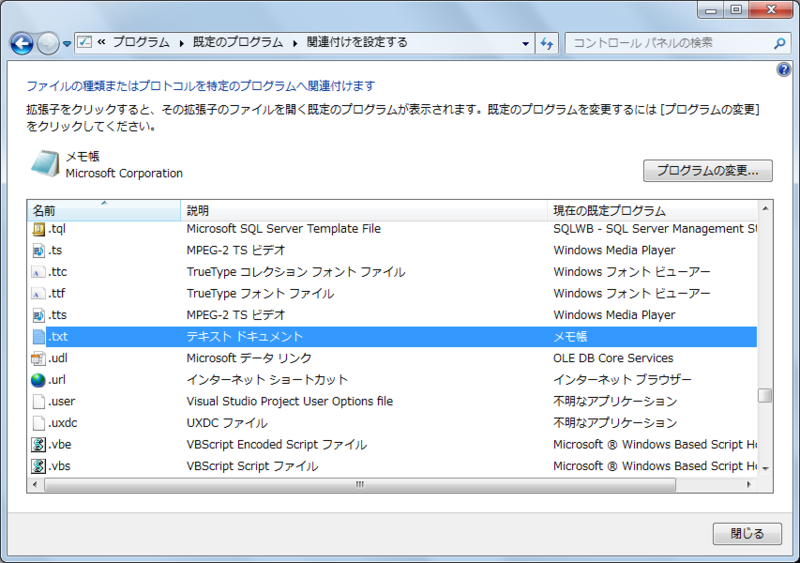Click the 既定のプログラム breadcrumb
Image resolution: width=800 pixels, height=563 pixels.
click(238, 42)
